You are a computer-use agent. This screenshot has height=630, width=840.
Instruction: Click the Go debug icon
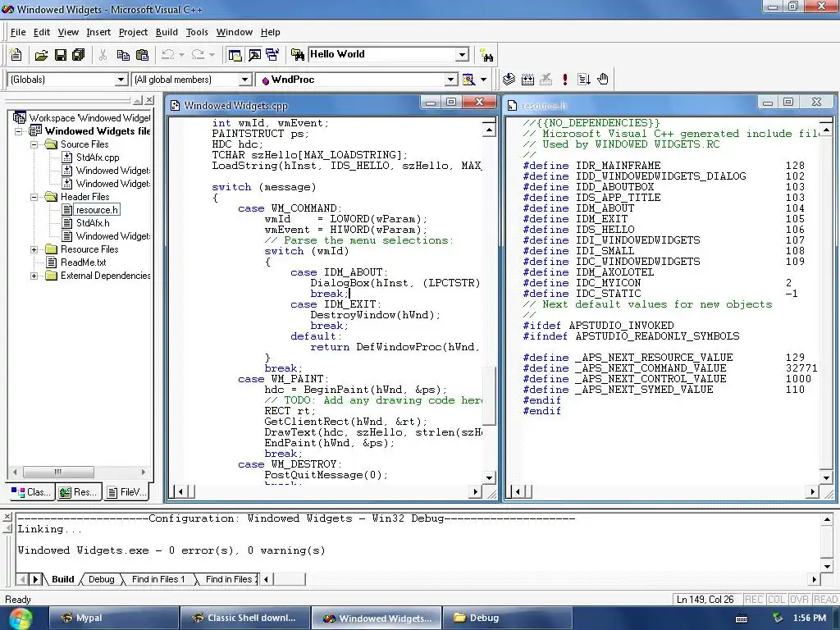583,80
